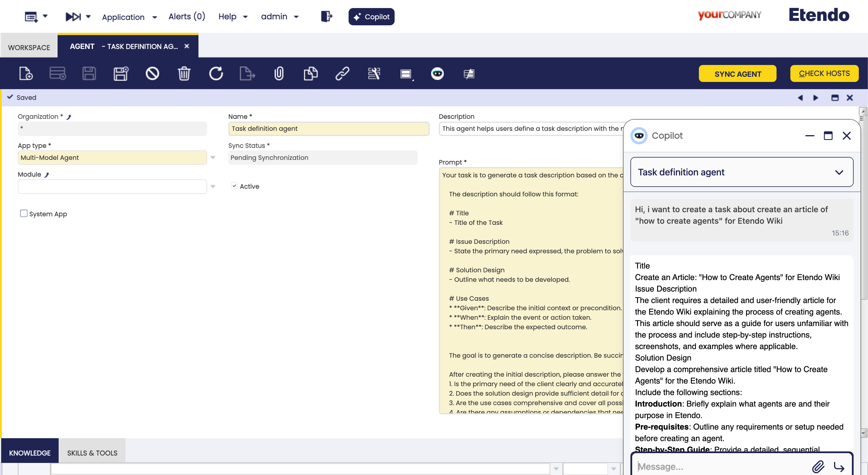Click the log out icon
This screenshot has height=475, width=868.
tap(326, 16)
